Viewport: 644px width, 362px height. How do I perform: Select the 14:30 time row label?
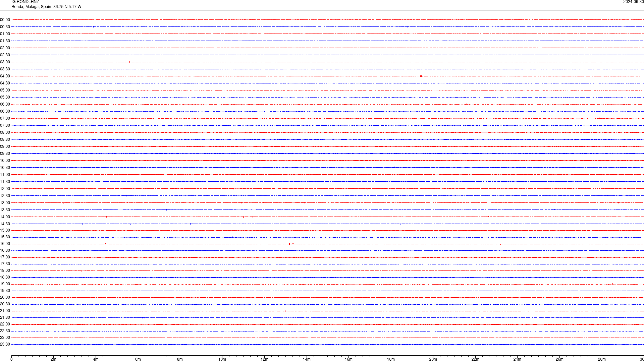point(5,224)
